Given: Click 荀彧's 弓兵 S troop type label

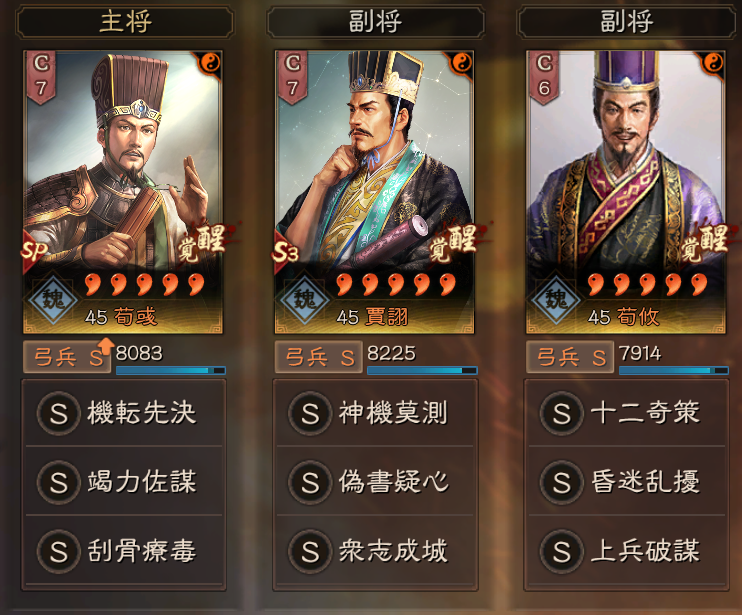Looking at the screenshot, I should pyautogui.click(x=67, y=357).
